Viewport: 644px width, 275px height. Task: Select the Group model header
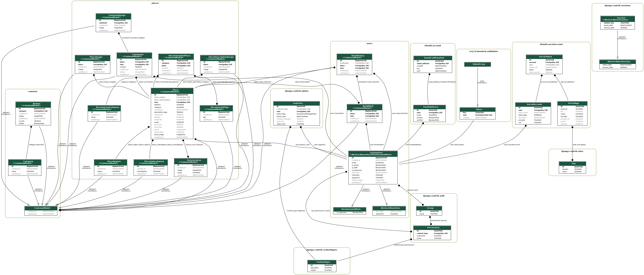click(x=429, y=208)
